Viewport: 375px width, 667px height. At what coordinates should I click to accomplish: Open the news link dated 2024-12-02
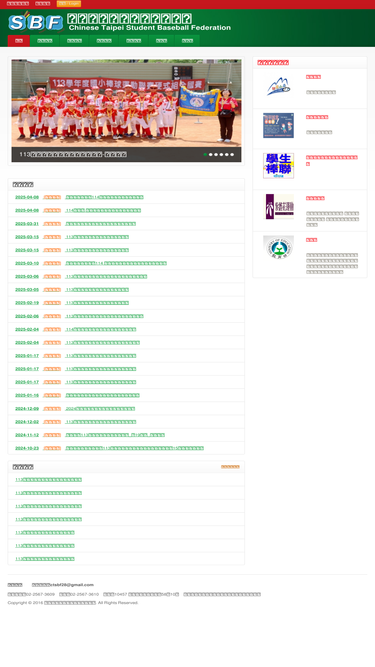101,422
